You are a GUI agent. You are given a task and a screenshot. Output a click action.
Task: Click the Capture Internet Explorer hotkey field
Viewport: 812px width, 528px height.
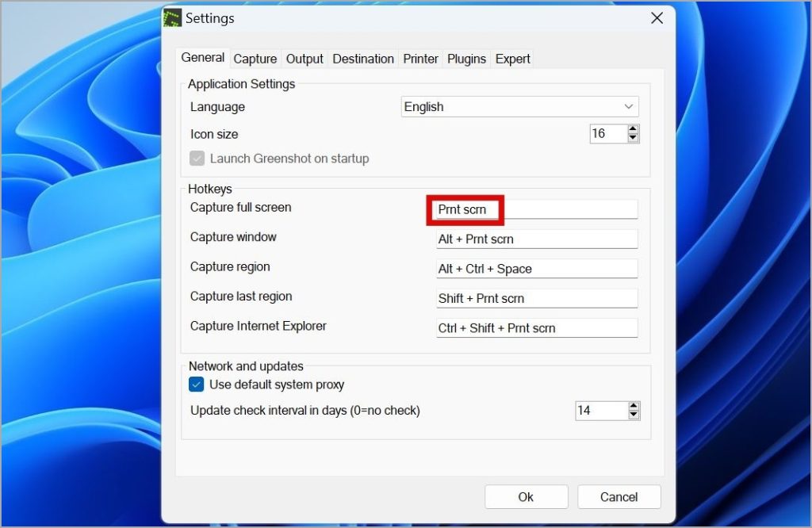click(537, 327)
